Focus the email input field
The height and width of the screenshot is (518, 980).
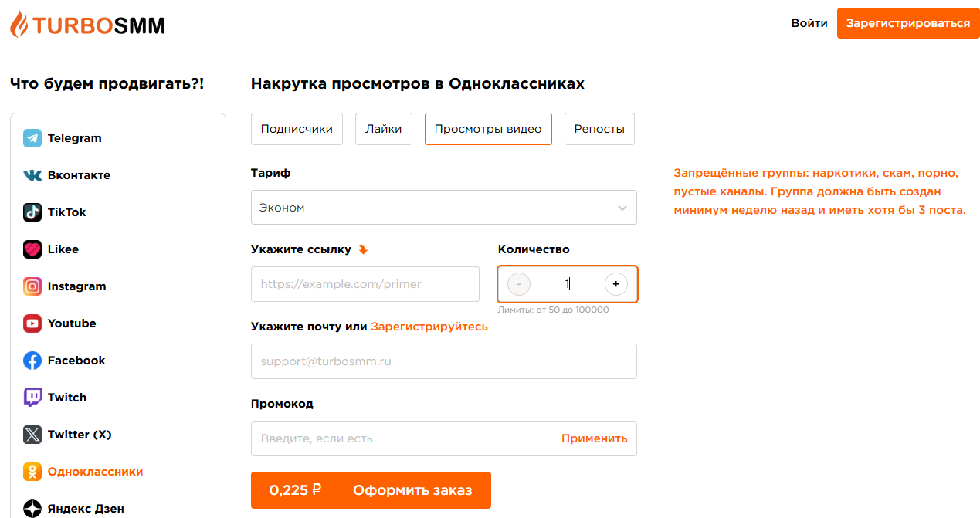tap(444, 361)
